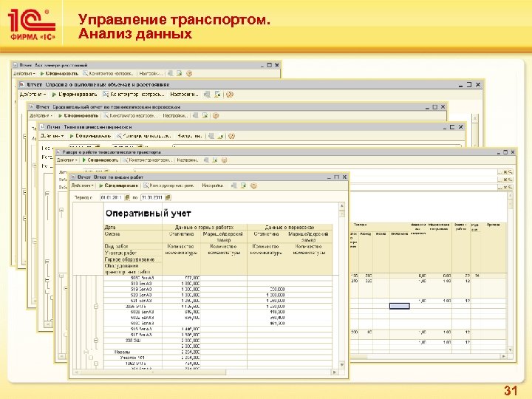Click the 'Оперативный учет' report heading
532x399 pixels.
149,214
